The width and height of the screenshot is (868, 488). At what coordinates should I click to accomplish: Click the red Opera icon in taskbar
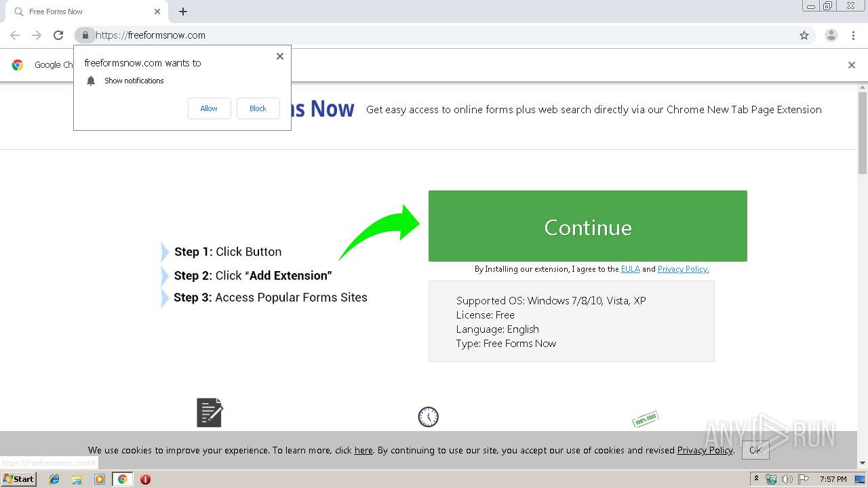145,479
